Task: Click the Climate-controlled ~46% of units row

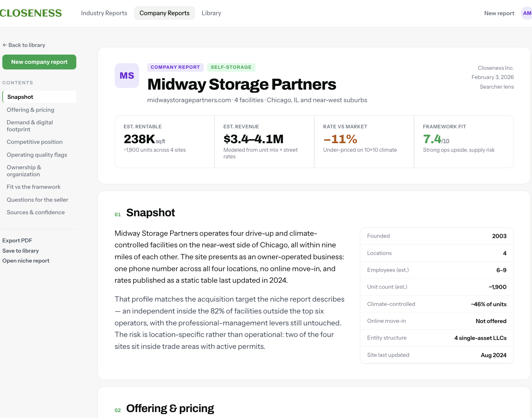Action: click(x=437, y=304)
